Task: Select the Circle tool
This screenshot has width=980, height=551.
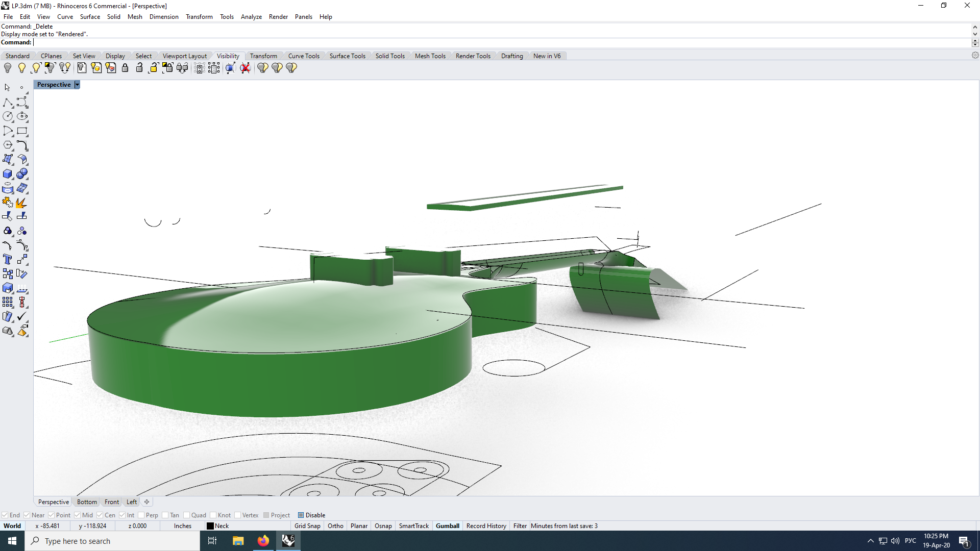Action: coord(8,116)
